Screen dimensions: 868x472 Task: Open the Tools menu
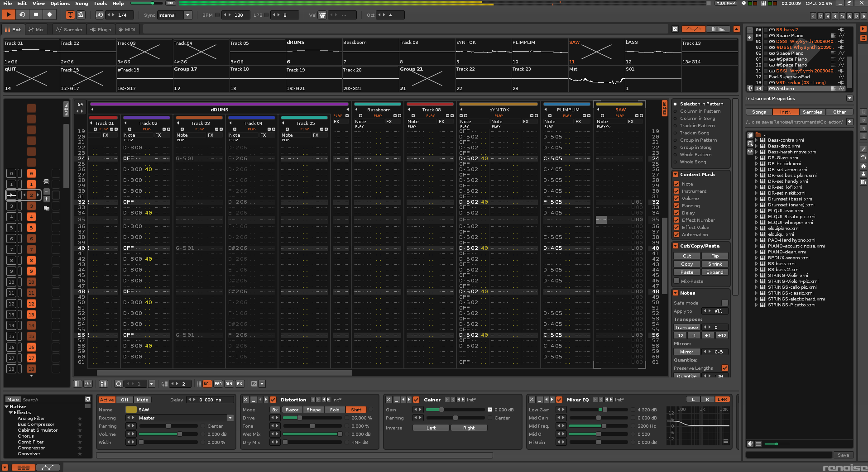coord(100,3)
